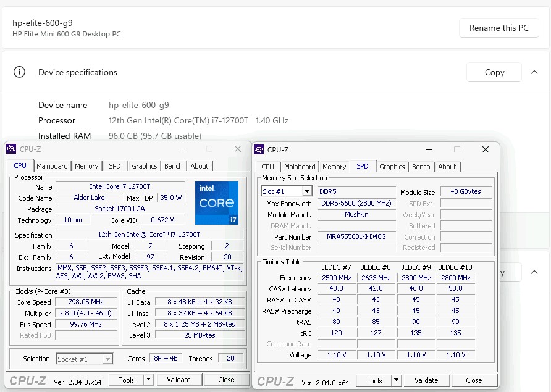Open the Tools dropdown arrow in left CPU-Z
The height and width of the screenshot is (392, 551).
pos(148,380)
